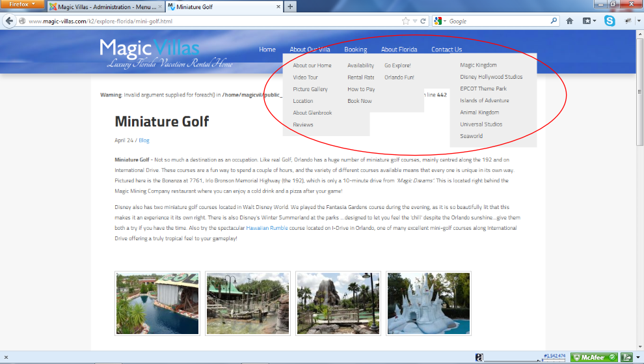Click the browser Back arrow button
The height and width of the screenshot is (364, 644).
[x=9, y=21]
